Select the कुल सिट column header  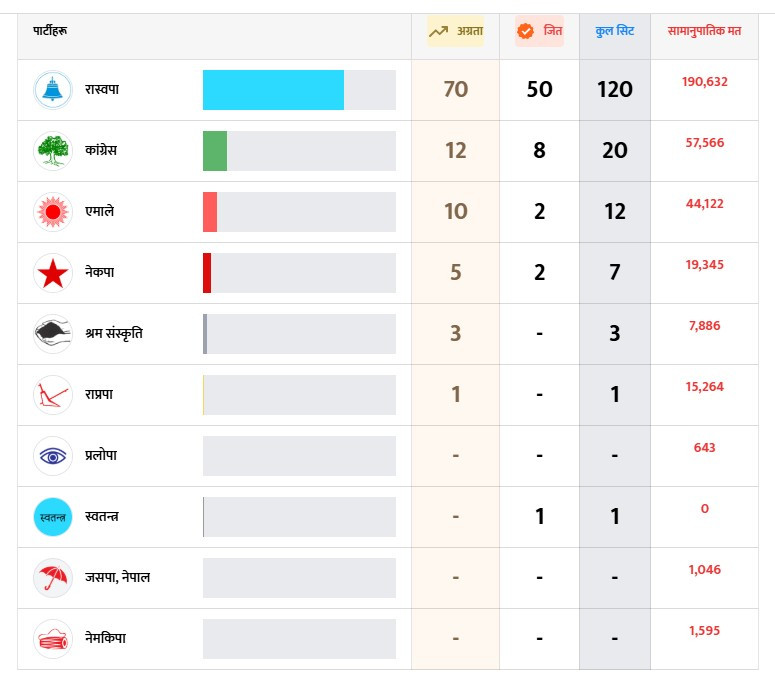[615, 32]
